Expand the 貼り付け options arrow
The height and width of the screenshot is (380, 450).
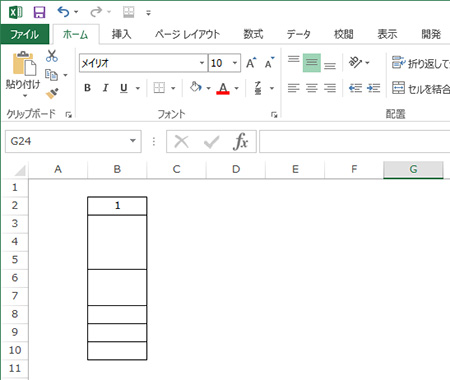click(x=25, y=96)
